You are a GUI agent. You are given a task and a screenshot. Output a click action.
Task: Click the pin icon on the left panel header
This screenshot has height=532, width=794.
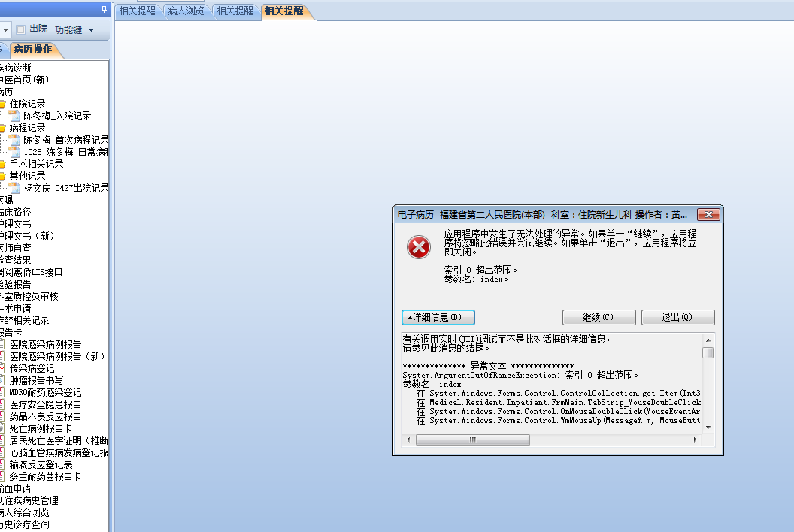[x=104, y=9]
